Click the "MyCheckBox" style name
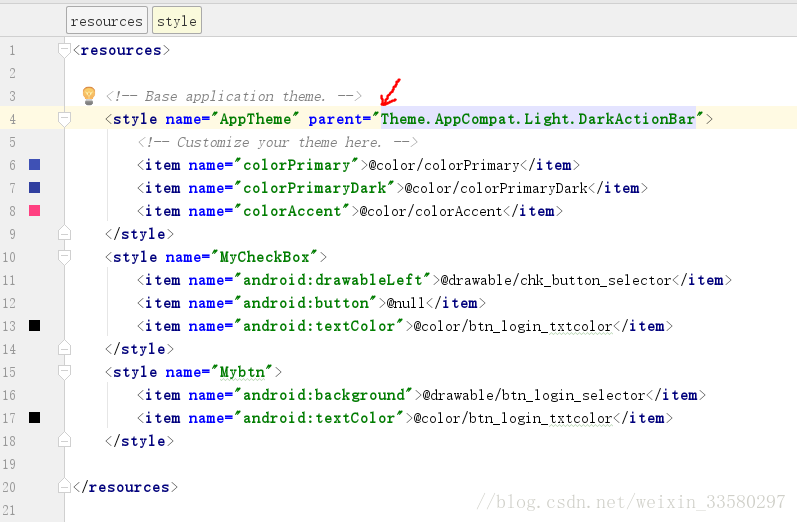This screenshot has height=522, width=797. pos(264,257)
